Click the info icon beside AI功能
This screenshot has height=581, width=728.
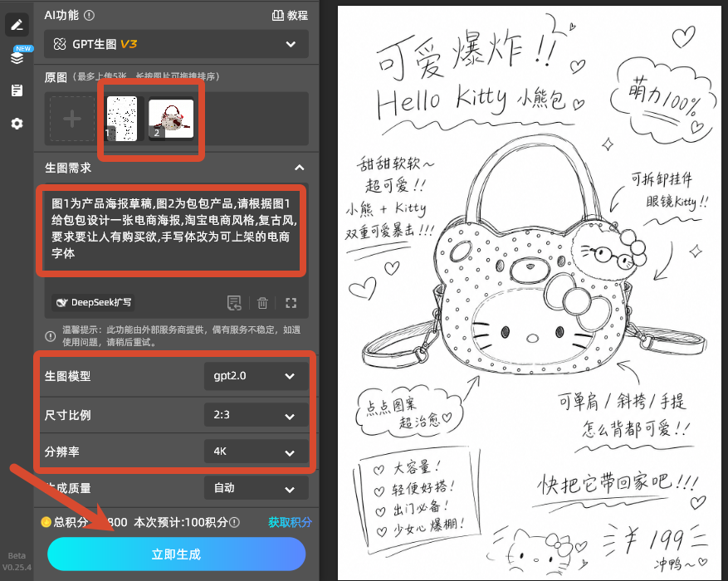coord(89,15)
